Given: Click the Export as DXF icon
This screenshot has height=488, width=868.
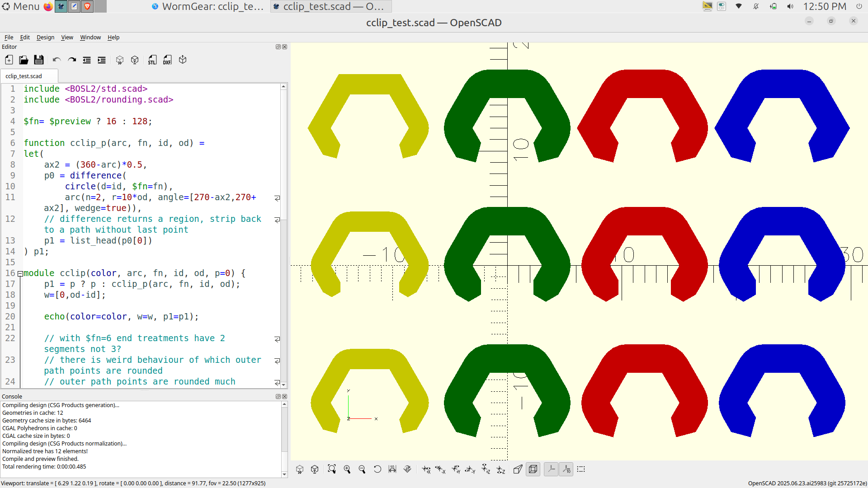Looking at the screenshot, I should coord(167,60).
